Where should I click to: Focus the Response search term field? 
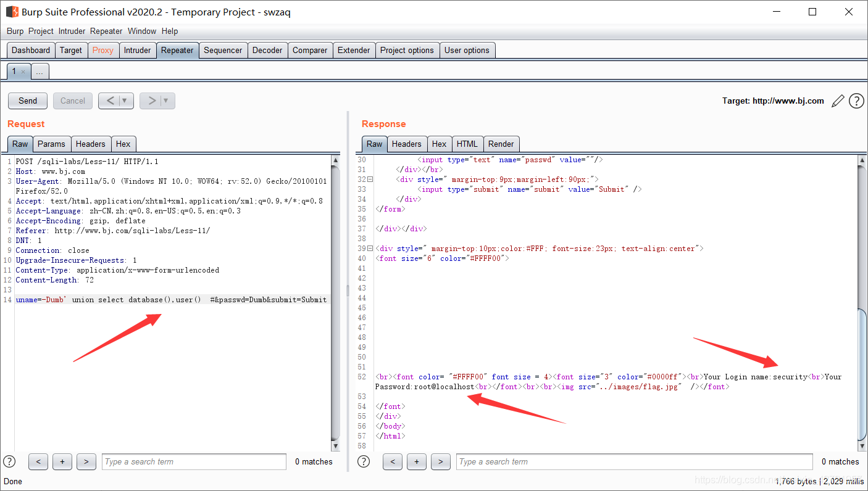click(635, 461)
